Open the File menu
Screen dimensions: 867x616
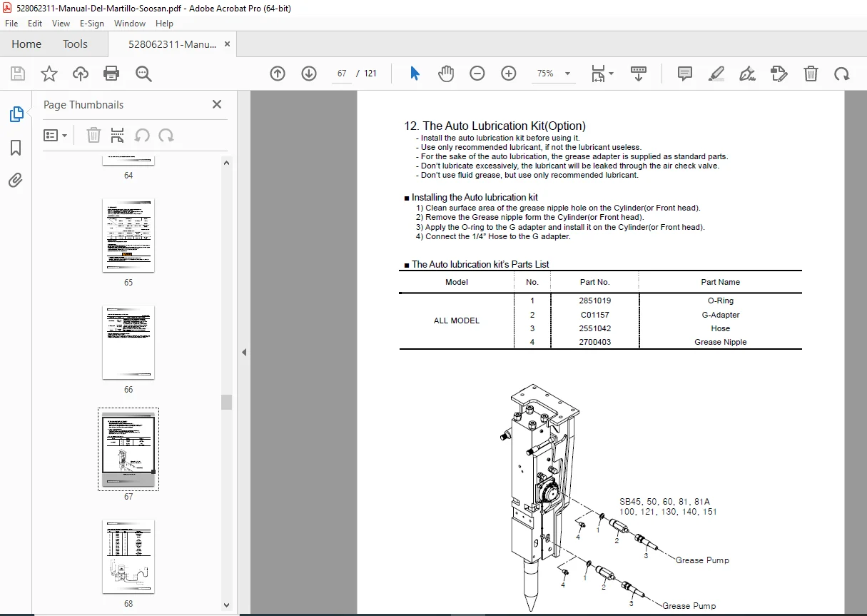point(11,24)
